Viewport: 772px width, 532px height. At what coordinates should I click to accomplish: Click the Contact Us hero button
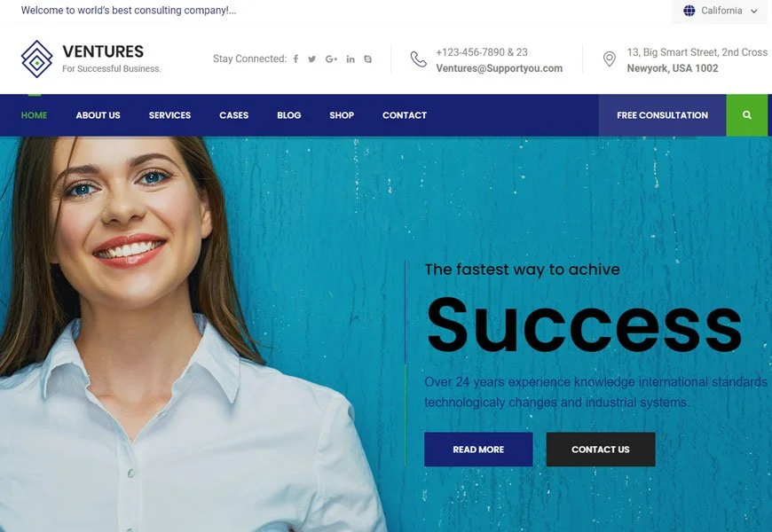601,450
